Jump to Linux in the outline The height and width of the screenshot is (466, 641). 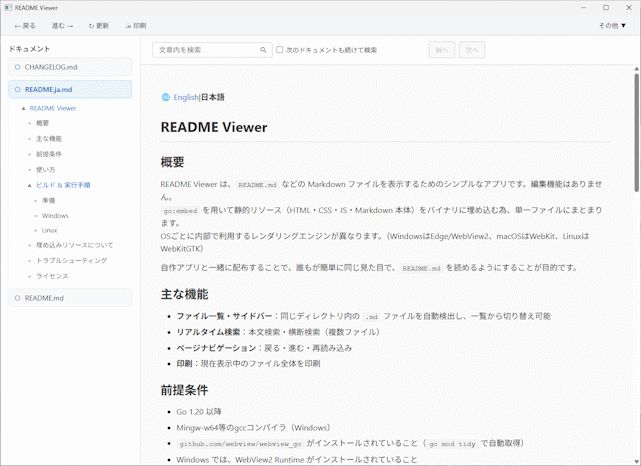click(49, 231)
